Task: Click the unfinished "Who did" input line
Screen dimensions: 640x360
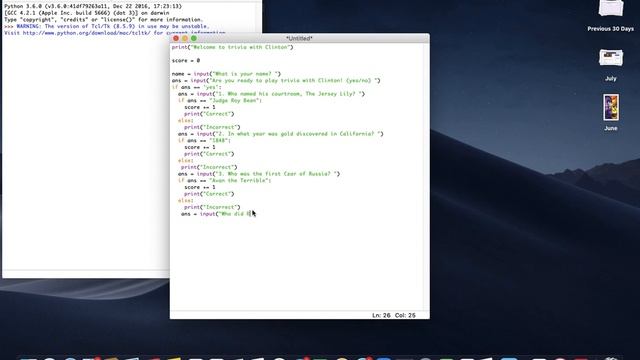Action: click(x=215, y=214)
